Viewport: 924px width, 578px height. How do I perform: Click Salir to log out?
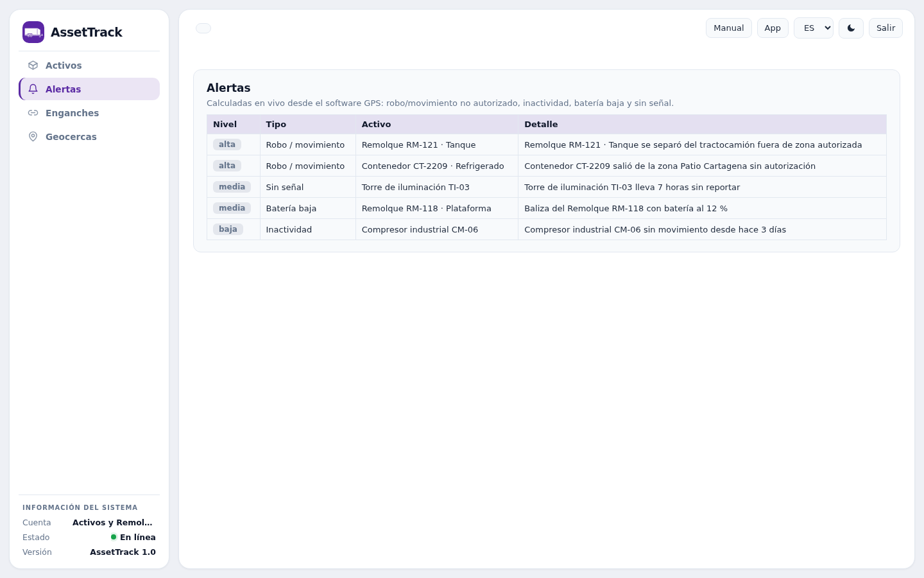pos(886,28)
